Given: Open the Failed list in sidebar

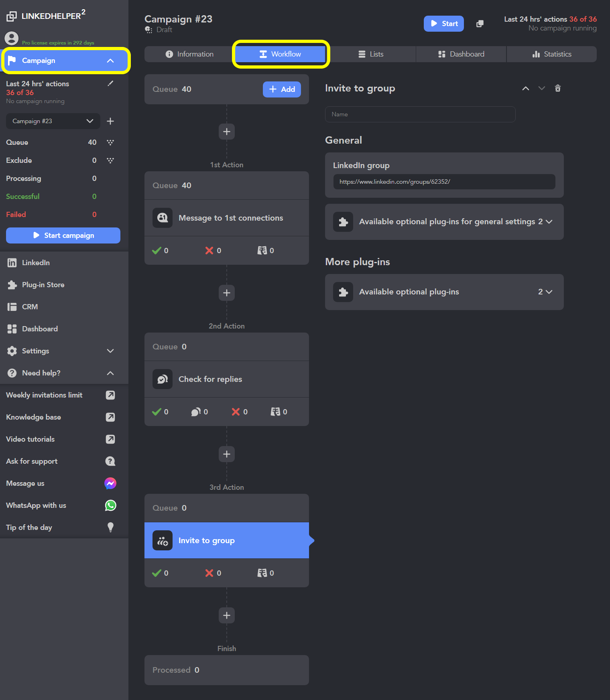Looking at the screenshot, I should pos(51,215).
